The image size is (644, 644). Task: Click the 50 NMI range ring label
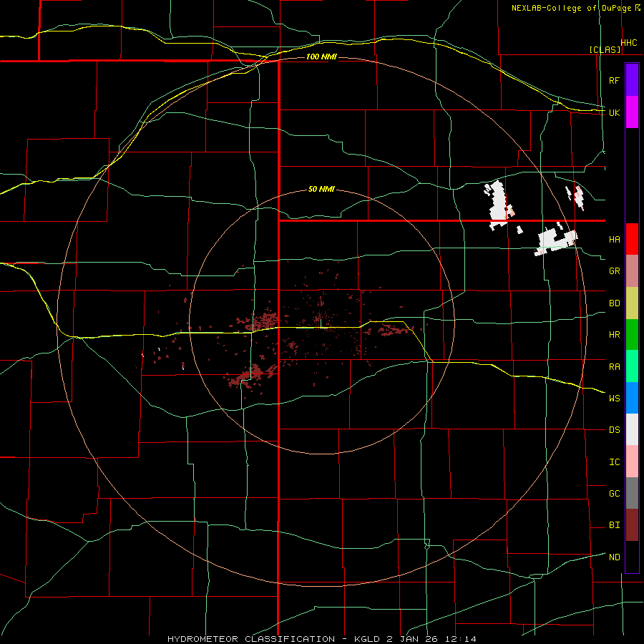coord(321,189)
